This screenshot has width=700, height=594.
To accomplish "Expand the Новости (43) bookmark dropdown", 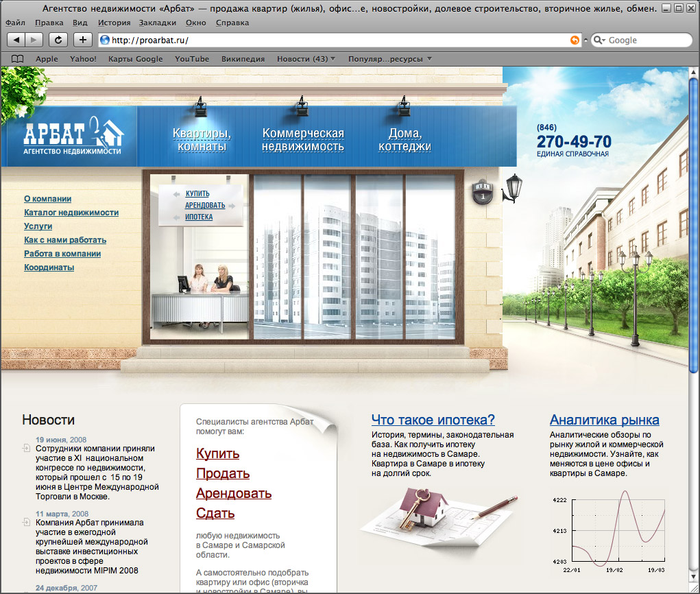I will tap(333, 59).
